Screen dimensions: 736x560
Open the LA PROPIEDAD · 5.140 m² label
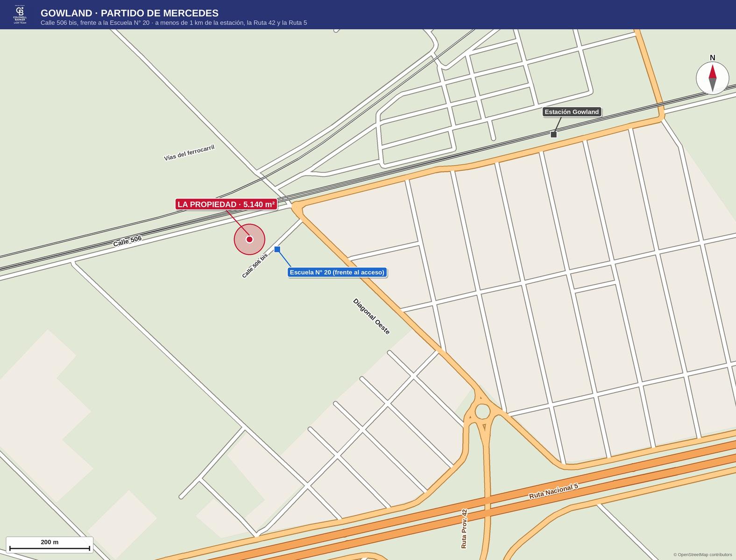(x=226, y=204)
